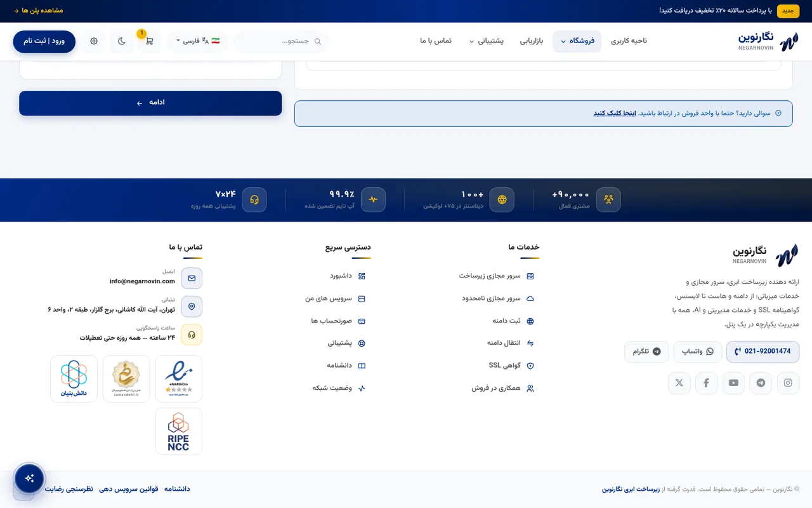
Task: Open سرور مجازی نامحدود link
Action: (x=498, y=298)
